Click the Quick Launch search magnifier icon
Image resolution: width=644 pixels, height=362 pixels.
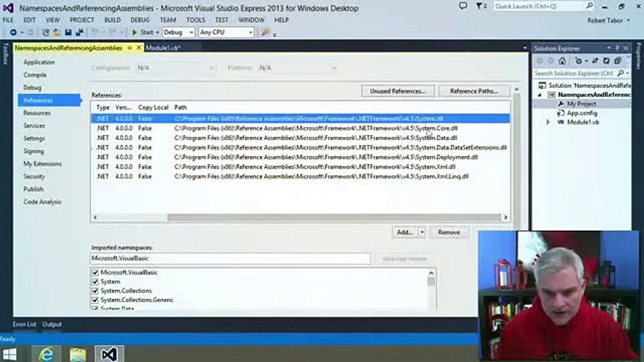589,6
